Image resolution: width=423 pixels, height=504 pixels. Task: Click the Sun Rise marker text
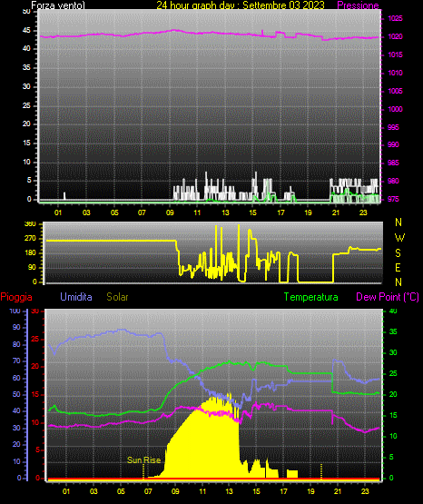(x=143, y=460)
